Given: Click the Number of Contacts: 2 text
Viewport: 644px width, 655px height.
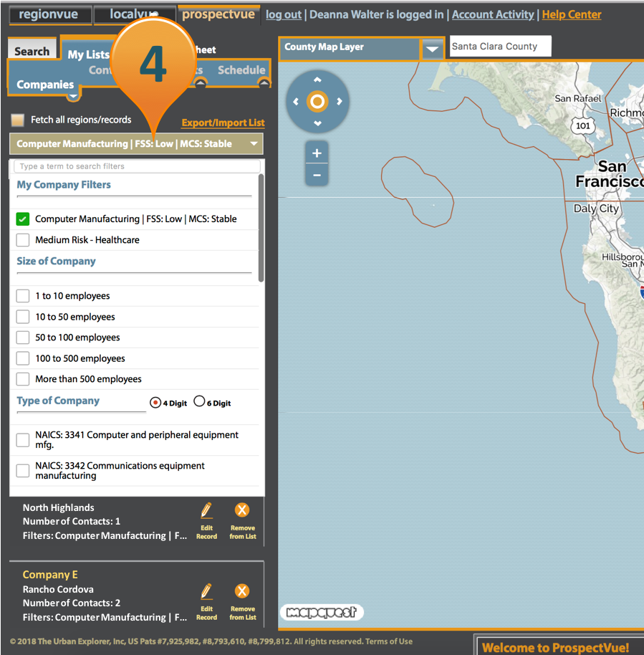Looking at the screenshot, I should 72,603.
